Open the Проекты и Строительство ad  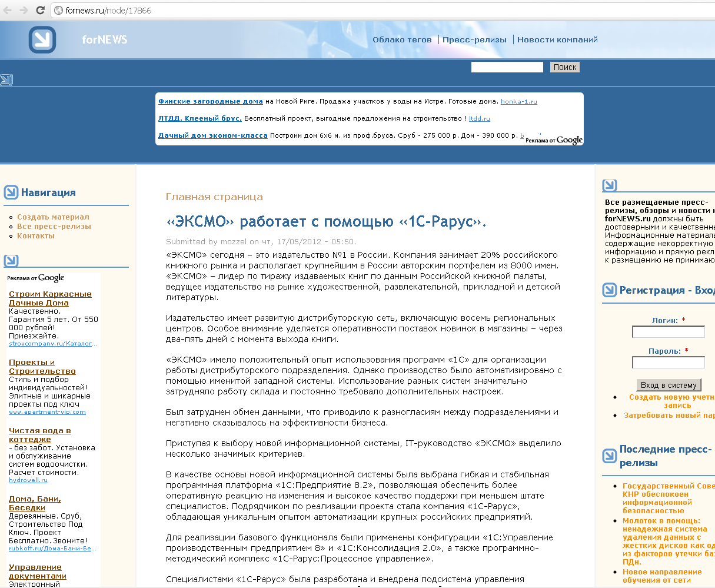[42, 367]
